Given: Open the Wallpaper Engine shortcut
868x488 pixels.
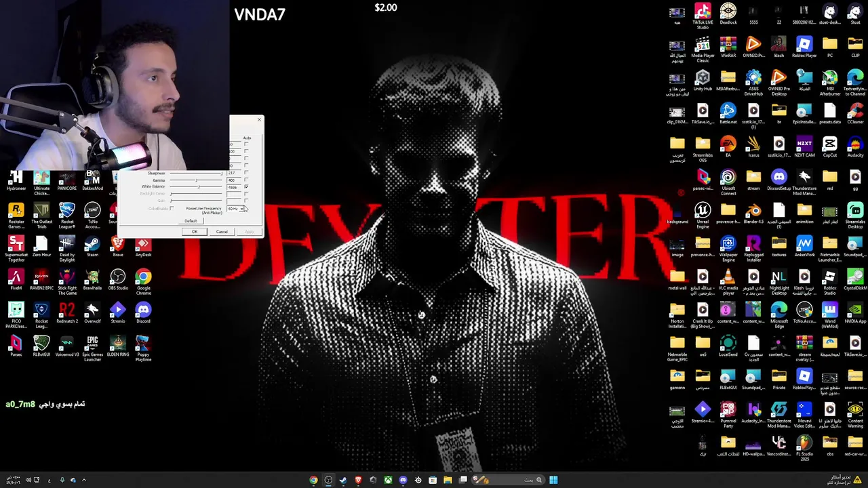Looking at the screenshot, I should (x=728, y=248).
